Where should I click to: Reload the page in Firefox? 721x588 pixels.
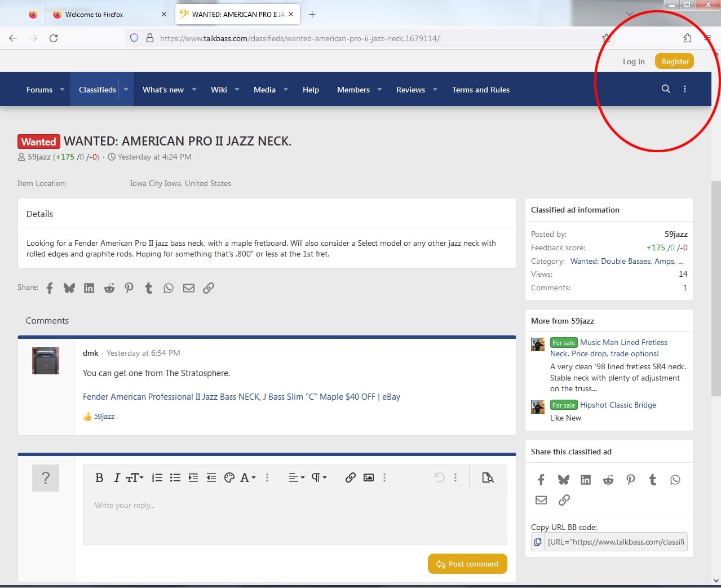[54, 38]
